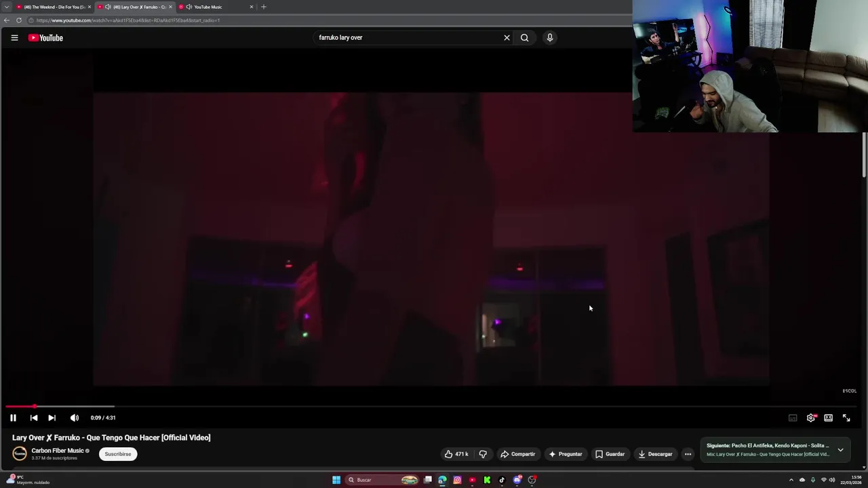The width and height of the screenshot is (868, 488).
Task: Open the player settings gear
Action: pyautogui.click(x=811, y=418)
